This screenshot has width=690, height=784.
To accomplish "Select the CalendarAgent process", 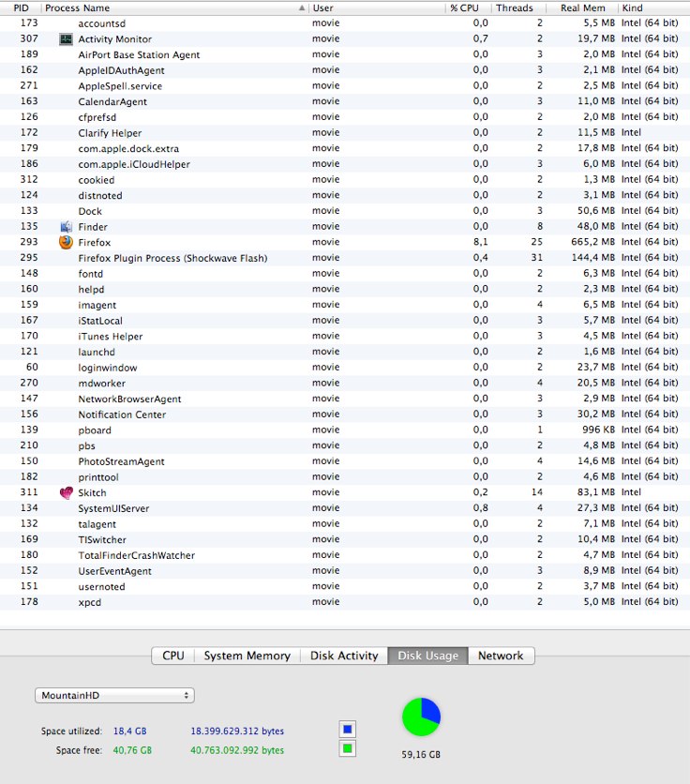I will (x=345, y=101).
